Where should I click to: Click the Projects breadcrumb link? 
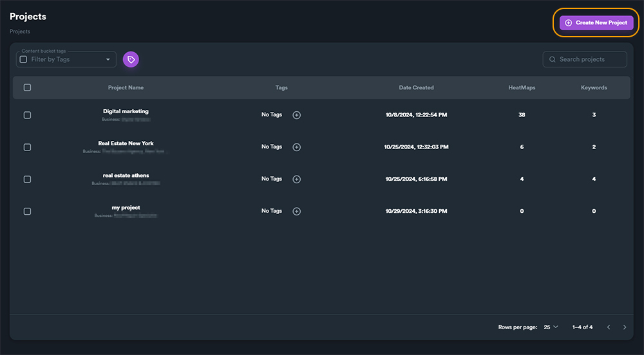[x=20, y=32]
